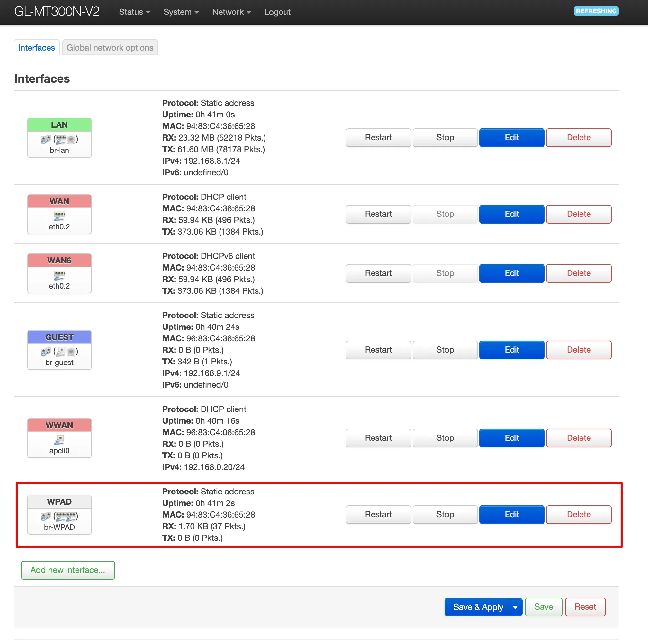The height and width of the screenshot is (644, 648).
Task: Open the Status dropdown menu
Action: point(134,12)
